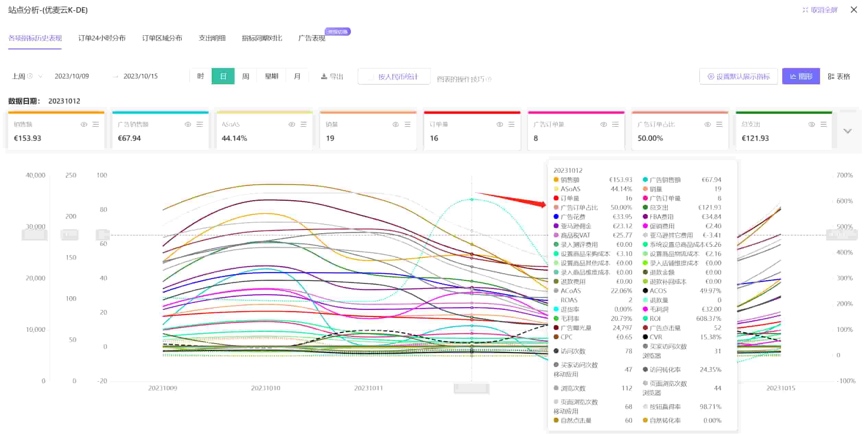868x434 pixels.
Task: Toggle eye icon on ASoAS card
Action: [292, 124]
